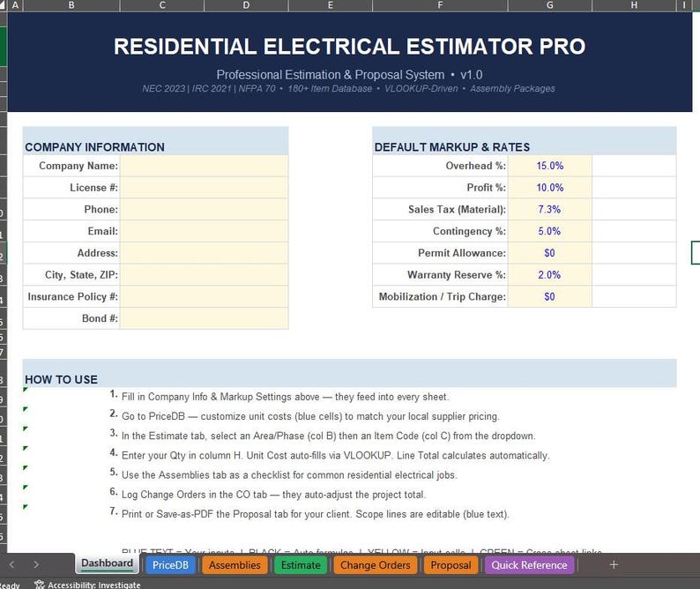Click the Mobilization / Trip Charge $0 cell
Screen dimensions: 700x589
pyautogui.click(x=550, y=297)
